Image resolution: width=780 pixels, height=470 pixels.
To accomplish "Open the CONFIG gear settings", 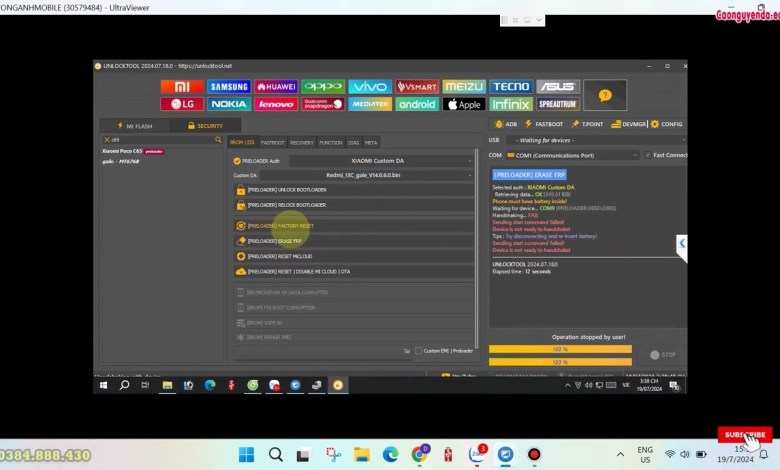I will pyautogui.click(x=667, y=124).
